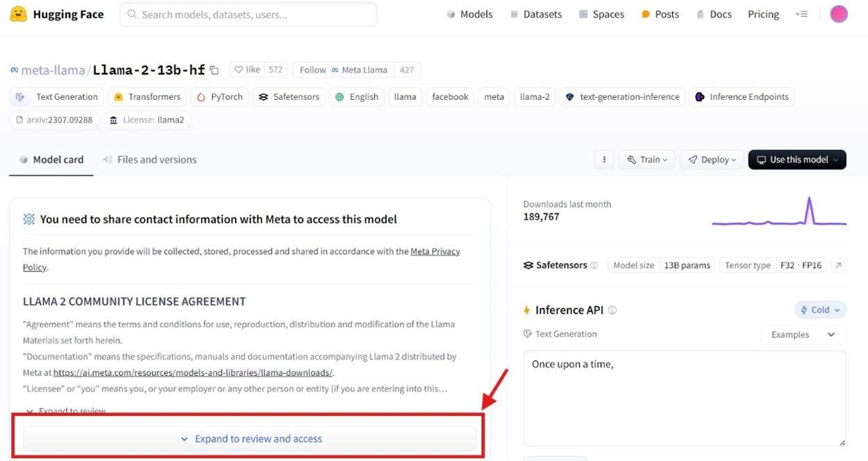This screenshot has height=461, width=868.
Task: Select the meta tag
Action: [x=494, y=97]
